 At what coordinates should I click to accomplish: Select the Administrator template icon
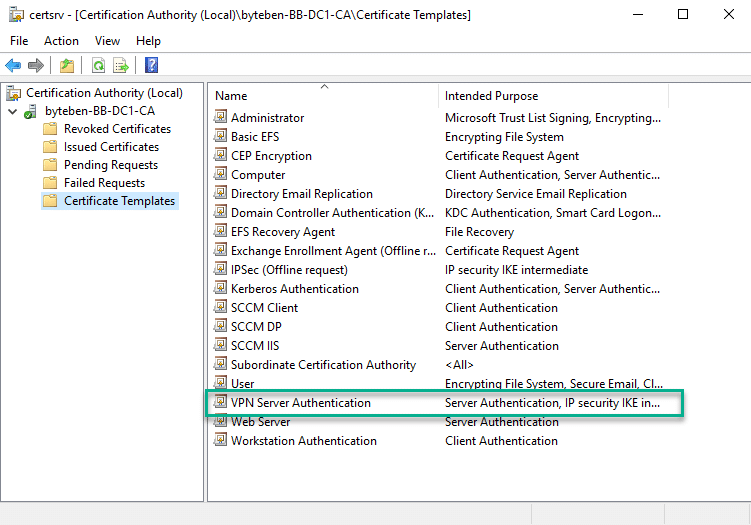coord(220,116)
